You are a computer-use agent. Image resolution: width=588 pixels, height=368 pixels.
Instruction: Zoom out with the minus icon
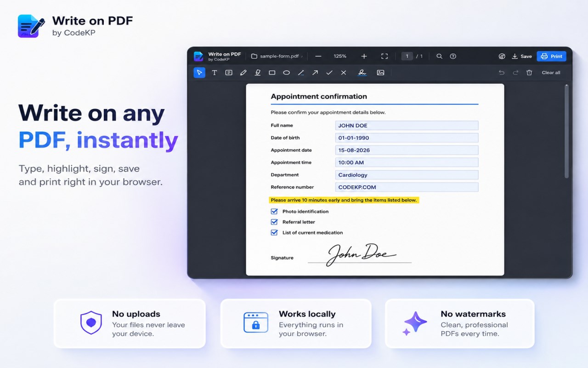[318, 56]
